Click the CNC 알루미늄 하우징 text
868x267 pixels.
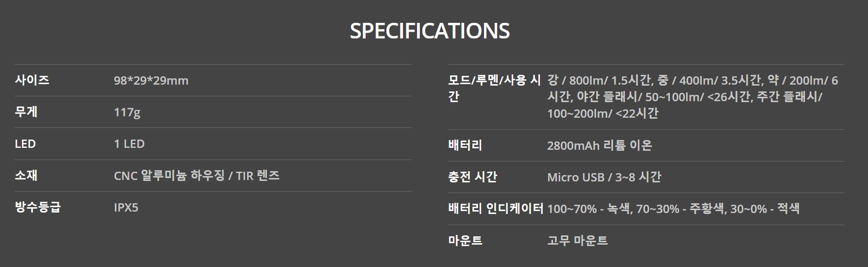[169, 175]
